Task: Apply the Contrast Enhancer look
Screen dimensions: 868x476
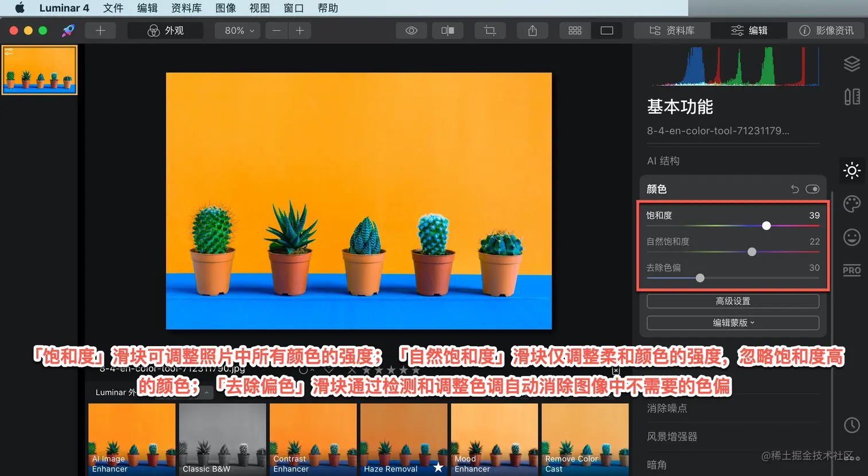Action: pos(313,439)
